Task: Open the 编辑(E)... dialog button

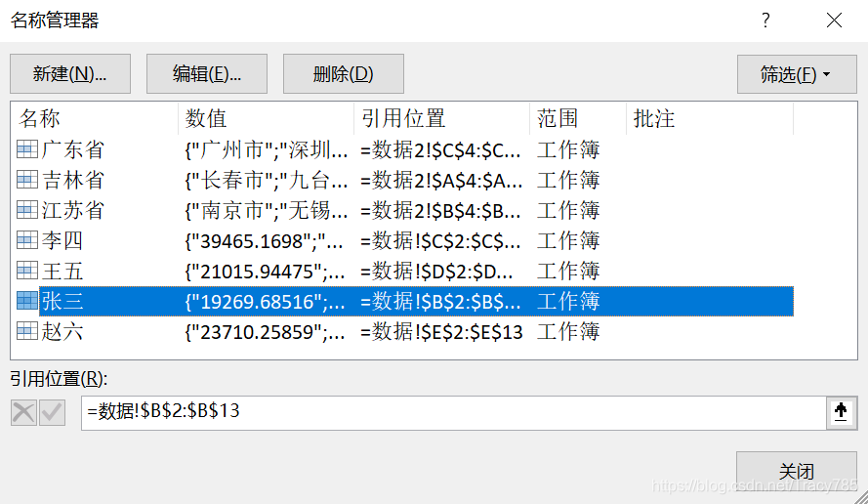Action: coord(207,73)
